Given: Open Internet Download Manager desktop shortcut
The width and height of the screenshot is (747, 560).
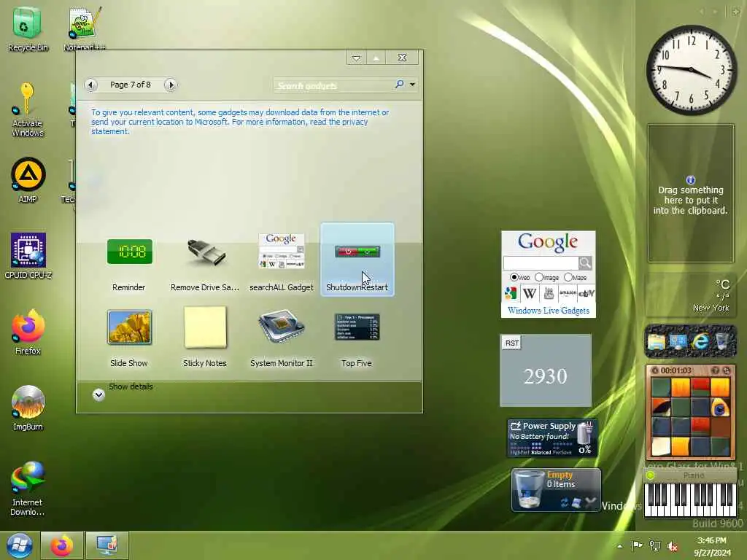Looking at the screenshot, I should point(28,488).
